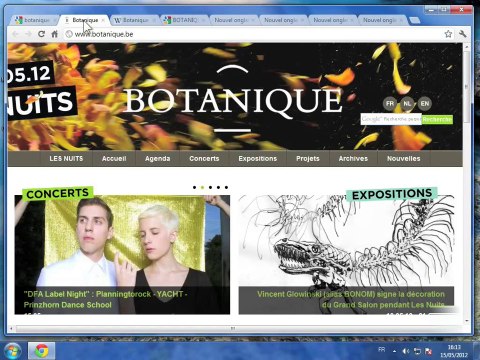Click the Chrome taskbar icon
The height and width of the screenshot is (360, 480).
click(41, 351)
